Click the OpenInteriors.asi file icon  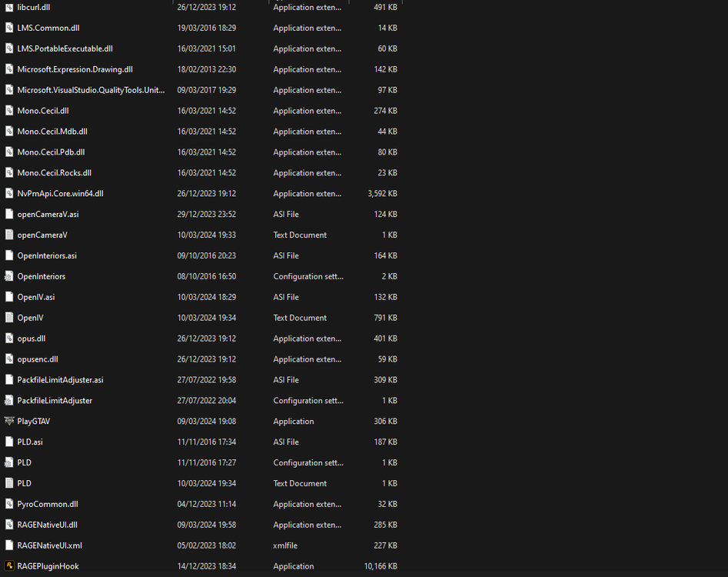tap(8, 255)
